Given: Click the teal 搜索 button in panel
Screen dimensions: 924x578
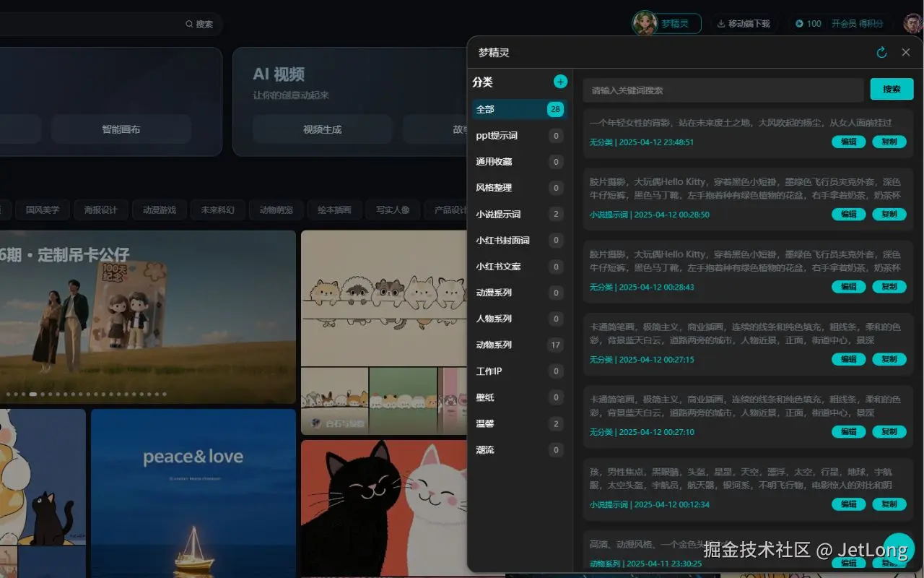Looking at the screenshot, I should coord(892,90).
